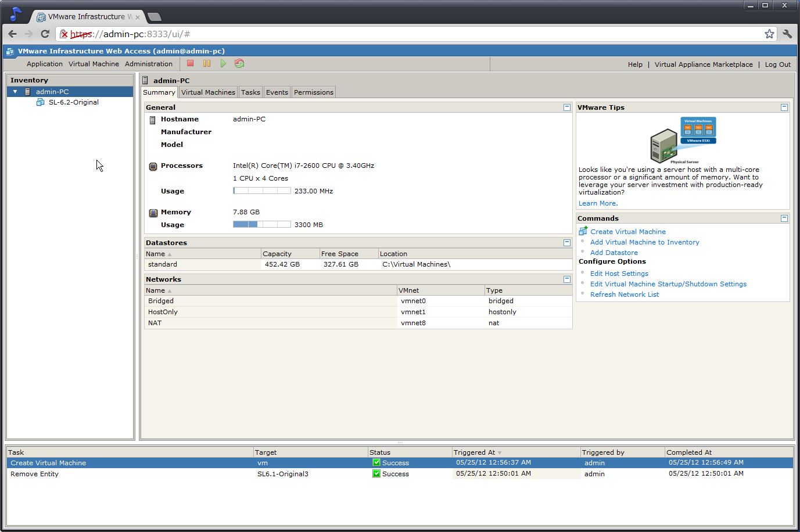Viewport: 800px width, 532px height.
Task: Click the green Power On play icon
Action: pos(223,63)
